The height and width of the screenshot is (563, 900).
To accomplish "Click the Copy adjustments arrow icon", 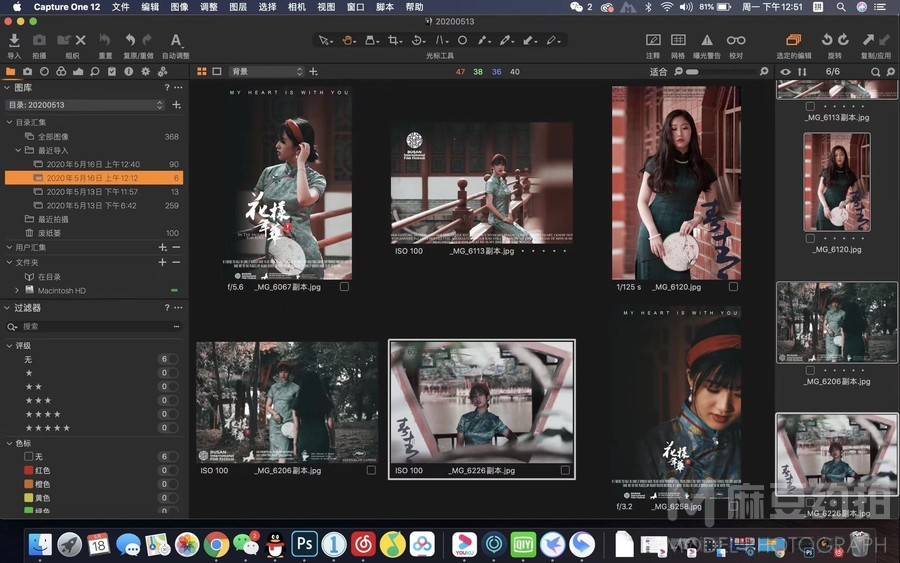I will tap(868, 40).
